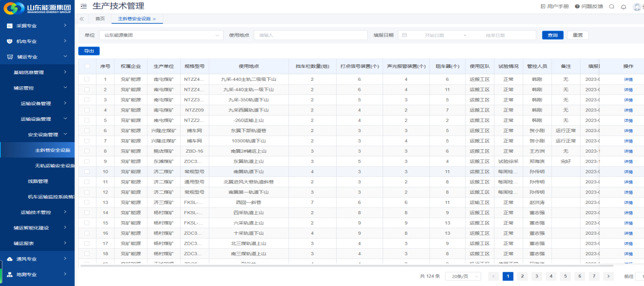This screenshot has height=286, width=644.
Task: Open the 20条/页 page size dropdown
Action: 463,276
